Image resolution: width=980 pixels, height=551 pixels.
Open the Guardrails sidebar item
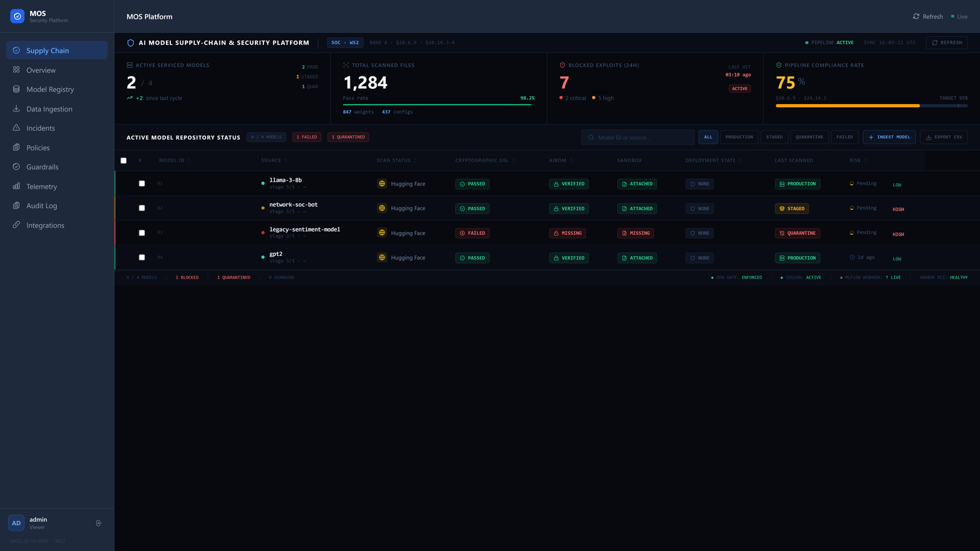point(57,167)
